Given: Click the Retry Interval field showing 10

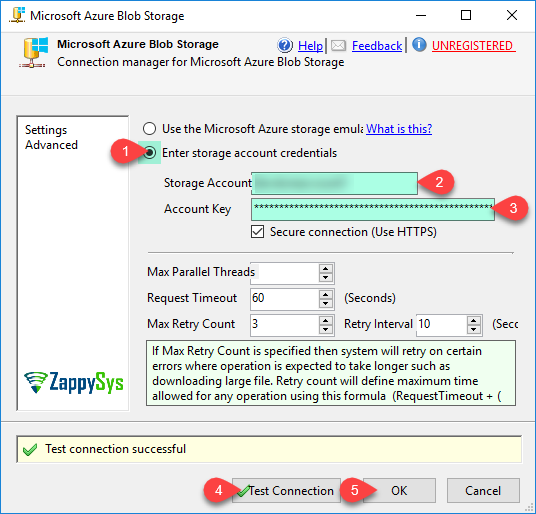Looking at the screenshot, I should (x=441, y=324).
